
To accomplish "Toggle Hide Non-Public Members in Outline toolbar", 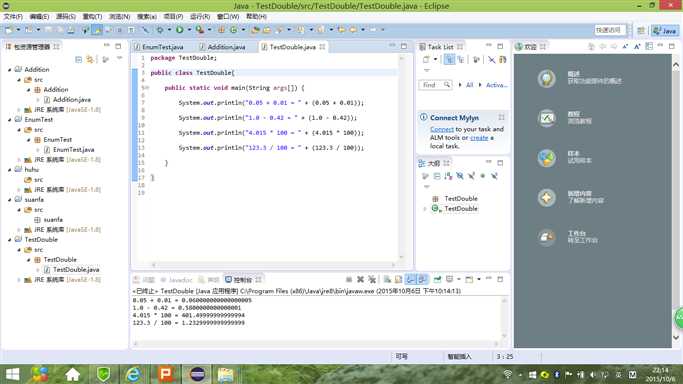I will click(483, 176).
